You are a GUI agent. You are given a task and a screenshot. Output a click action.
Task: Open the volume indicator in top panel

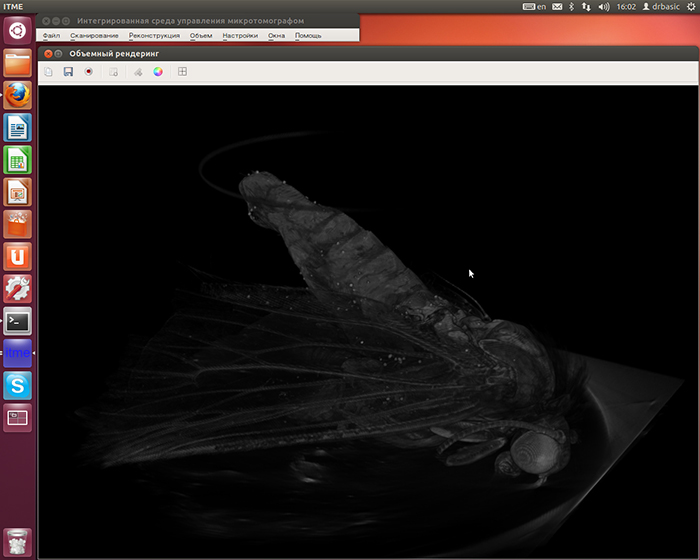point(604,7)
